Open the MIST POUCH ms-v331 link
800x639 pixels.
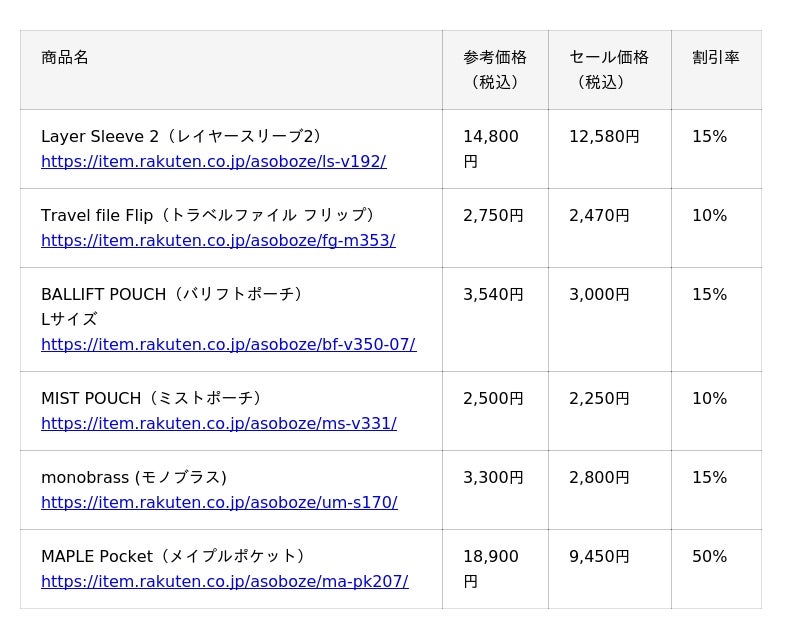(x=219, y=424)
